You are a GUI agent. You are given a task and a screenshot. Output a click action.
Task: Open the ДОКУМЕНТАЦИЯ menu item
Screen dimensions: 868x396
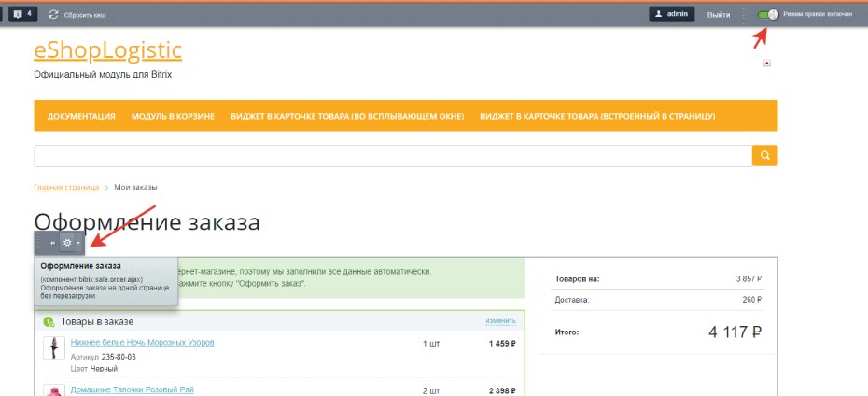click(x=81, y=117)
